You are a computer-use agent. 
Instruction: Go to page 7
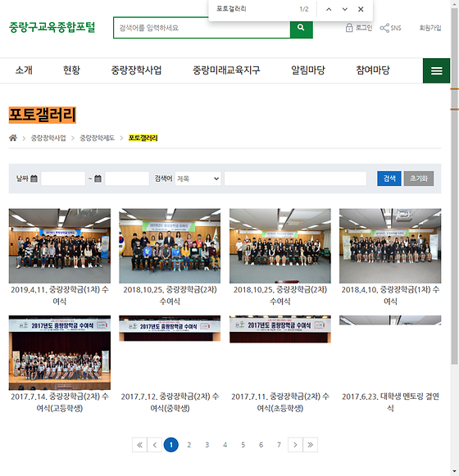tap(279, 445)
